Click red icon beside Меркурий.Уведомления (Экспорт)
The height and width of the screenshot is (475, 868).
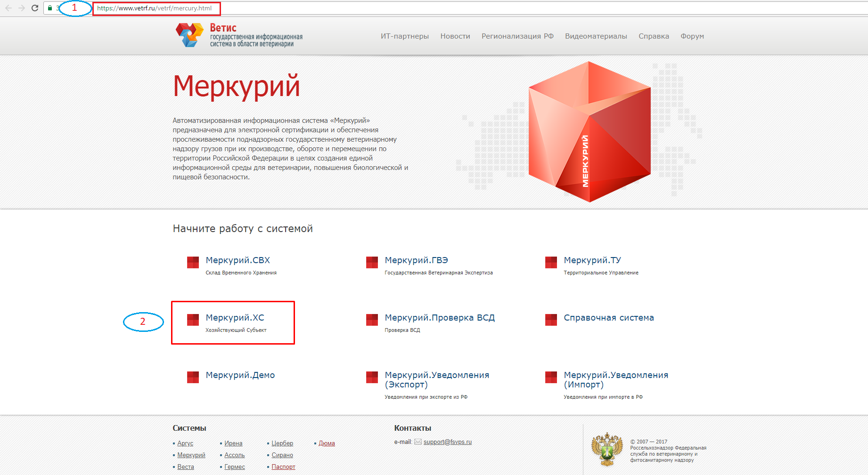pos(372,377)
